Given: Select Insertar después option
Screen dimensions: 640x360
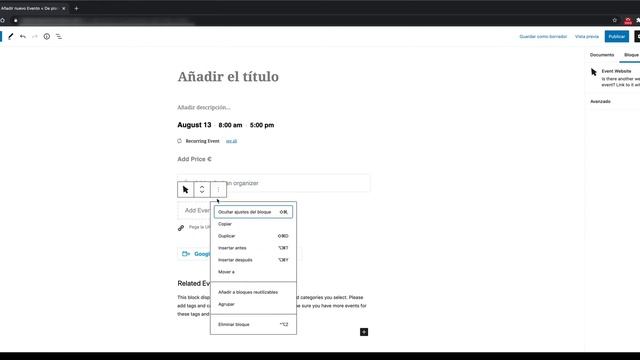Looking at the screenshot, I should click(253, 260).
